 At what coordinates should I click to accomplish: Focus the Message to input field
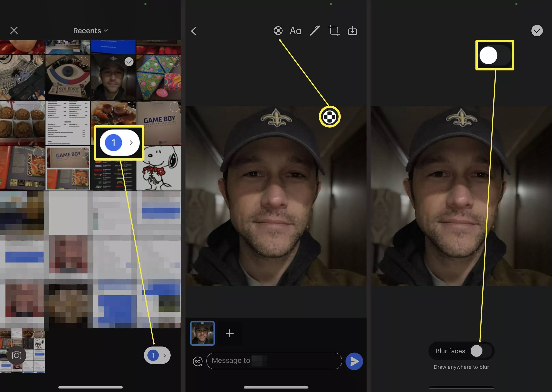(274, 361)
